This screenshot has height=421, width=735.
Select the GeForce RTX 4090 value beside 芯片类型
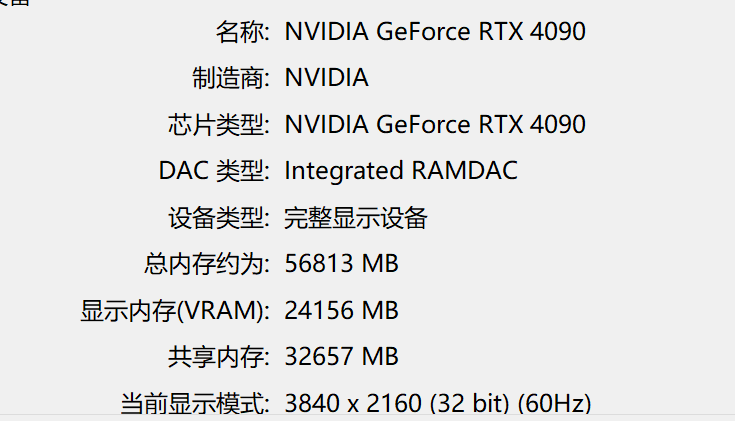[435, 124]
